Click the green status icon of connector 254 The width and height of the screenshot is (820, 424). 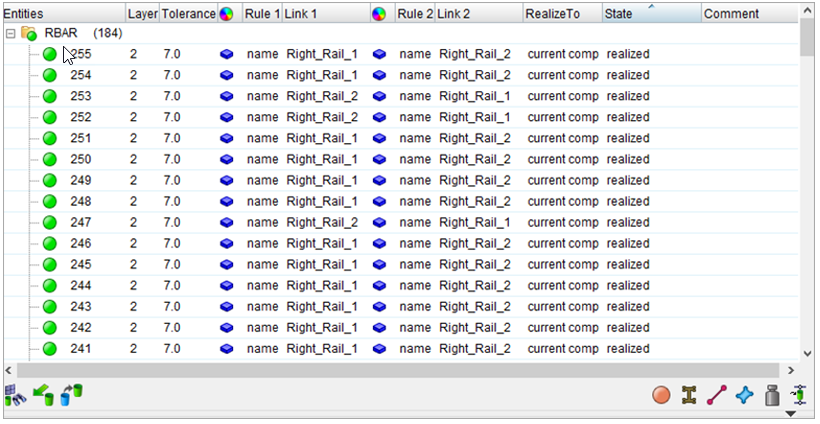pos(50,75)
